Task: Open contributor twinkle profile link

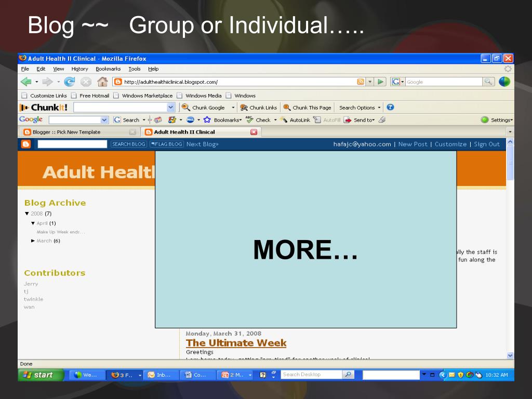Action: coord(34,299)
